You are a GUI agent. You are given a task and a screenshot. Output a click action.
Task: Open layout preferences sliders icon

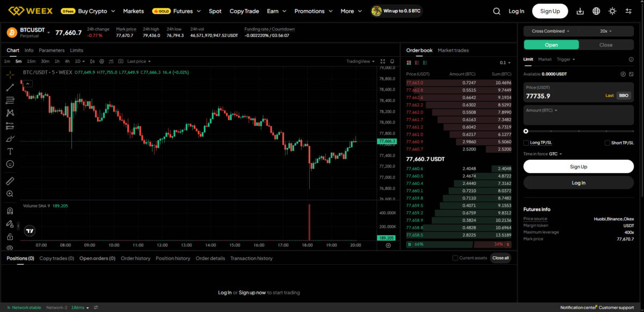[x=628, y=11]
